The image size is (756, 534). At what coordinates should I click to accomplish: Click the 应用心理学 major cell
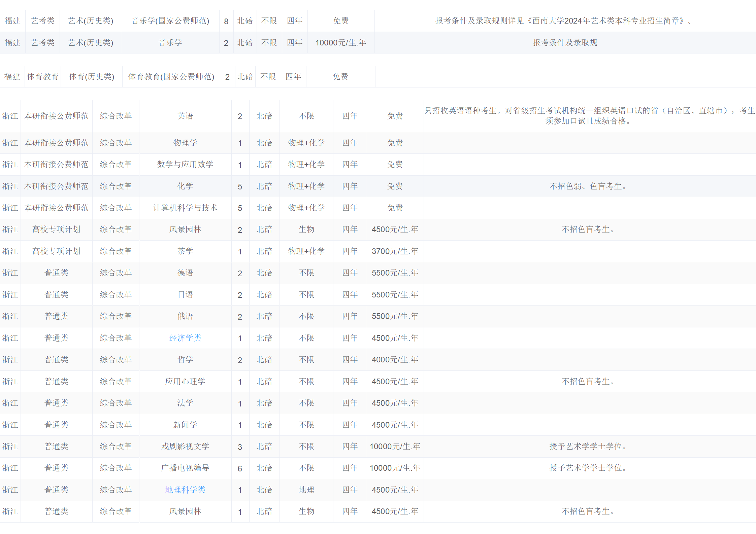(185, 381)
